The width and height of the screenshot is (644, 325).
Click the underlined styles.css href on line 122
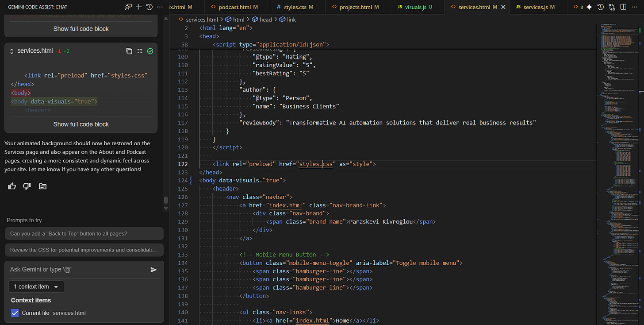coord(316,164)
